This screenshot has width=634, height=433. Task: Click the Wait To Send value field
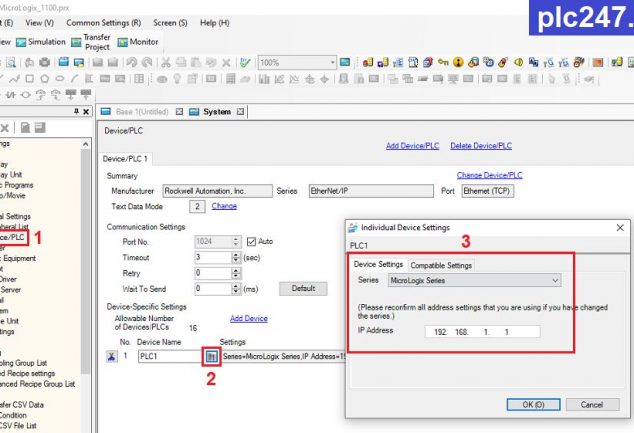[213, 289]
